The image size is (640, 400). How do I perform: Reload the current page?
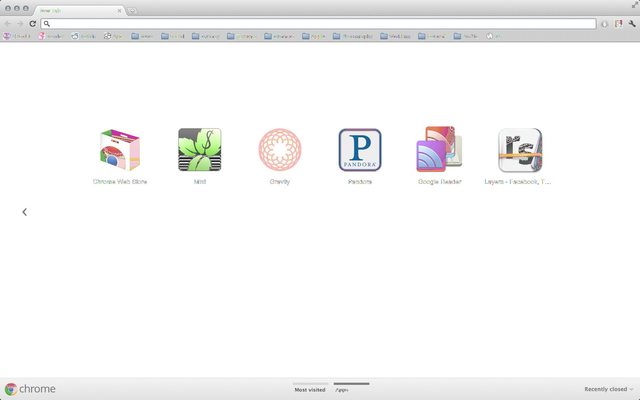point(33,24)
